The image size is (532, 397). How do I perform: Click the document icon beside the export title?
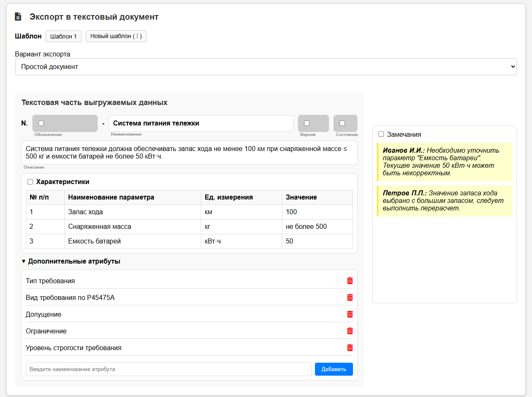(x=18, y=17)
